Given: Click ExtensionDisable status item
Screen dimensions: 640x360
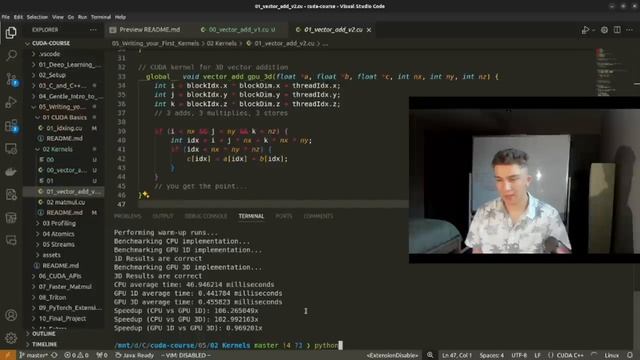Looking at the screenshot, I should tap(392, 356).
